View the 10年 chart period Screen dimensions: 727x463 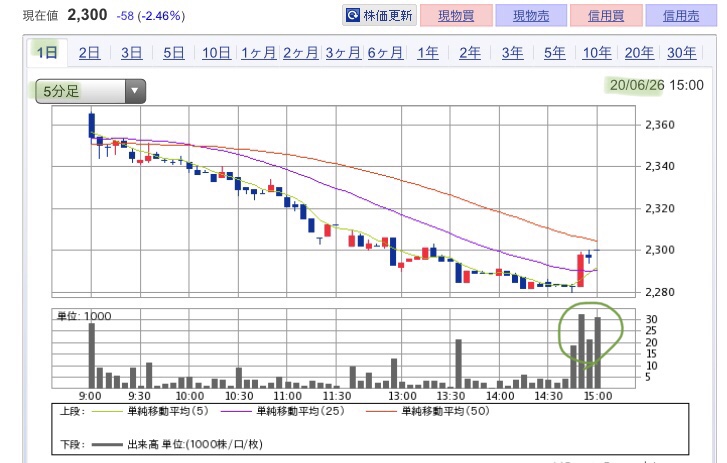597,53
